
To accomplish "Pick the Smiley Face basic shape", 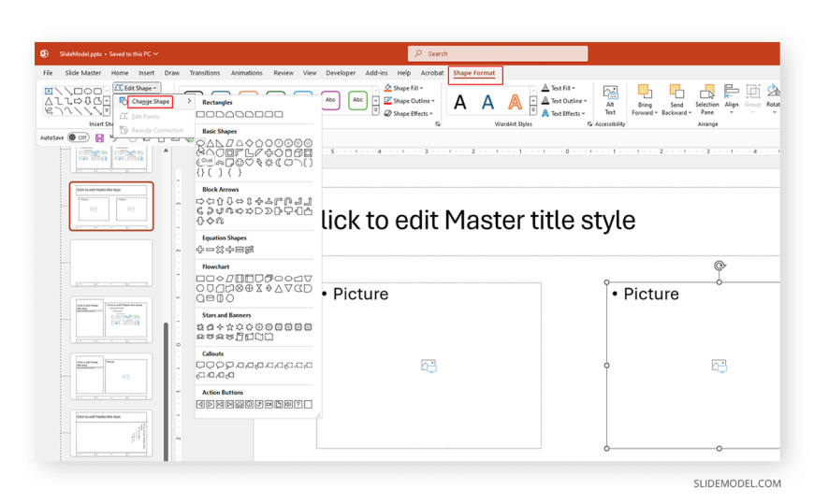I will coord(240,163).
